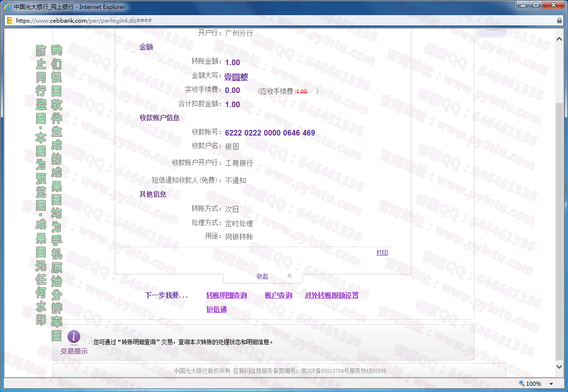Collapse details with the 收起 tab
The image size is (568, 392).
(x=262, y=276)
